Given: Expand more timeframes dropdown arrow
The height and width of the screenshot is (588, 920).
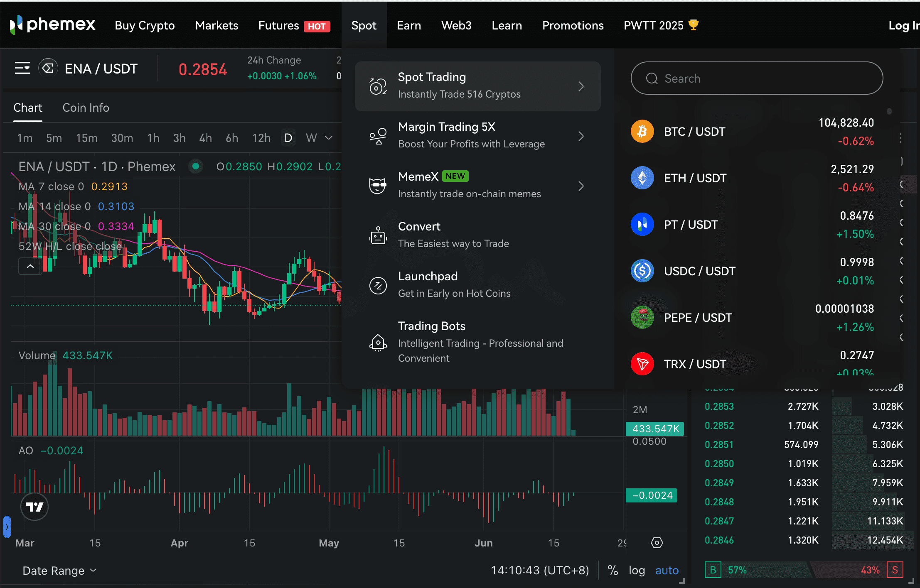Looking at the screenshot, I should 329,138.
